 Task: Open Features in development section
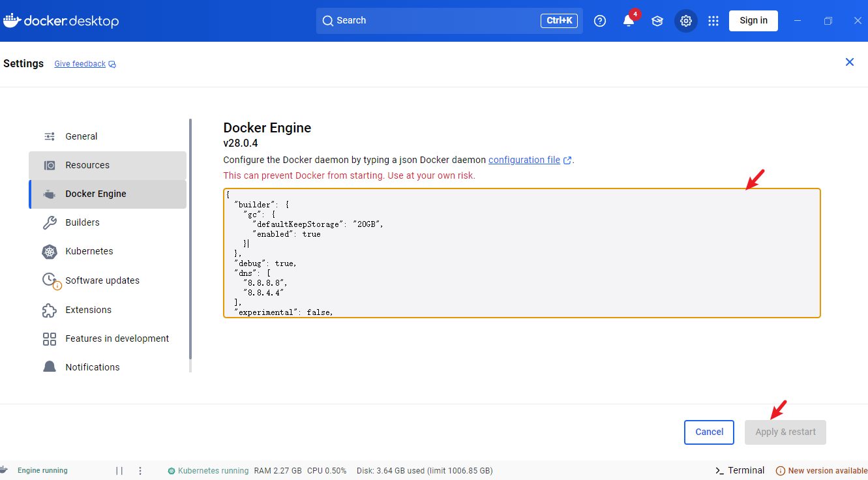coord(108,338)
